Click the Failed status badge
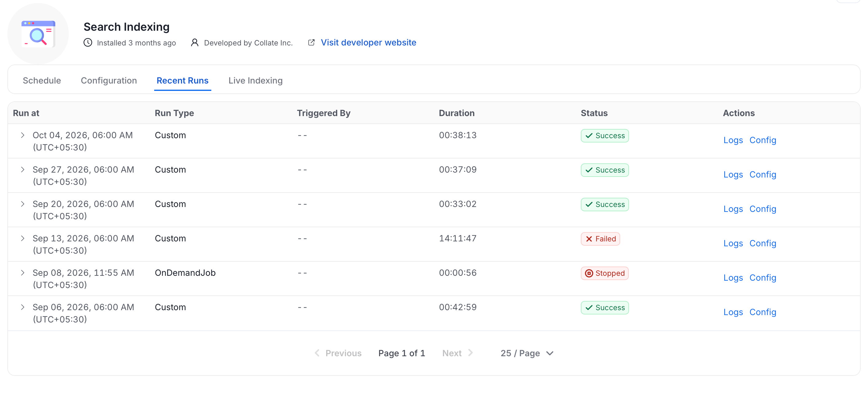The height and width of the screenshot is (398, 868). [600, 239]
